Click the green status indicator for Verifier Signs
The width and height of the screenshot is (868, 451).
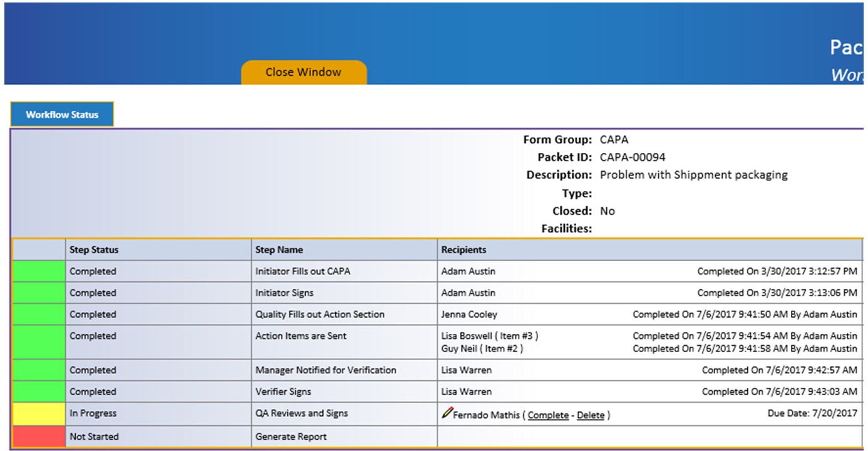click(38, 391)
